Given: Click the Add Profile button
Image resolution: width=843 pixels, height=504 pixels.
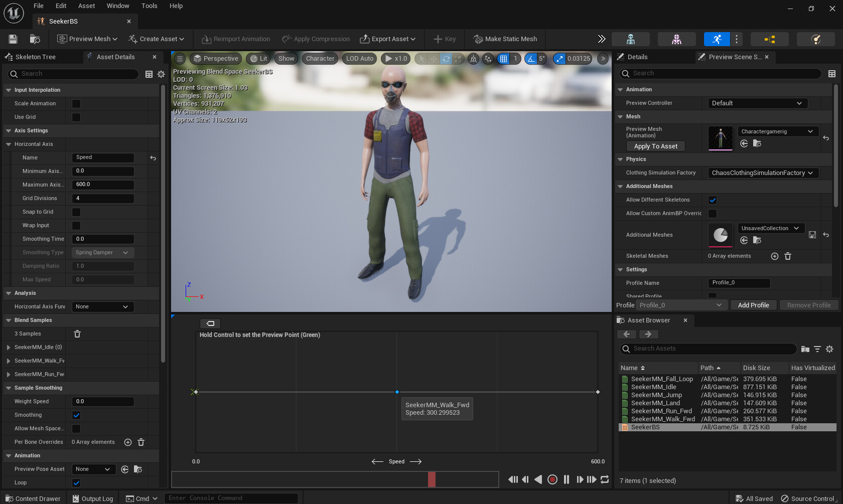Looking at the screenshot, I should pos(753,305).
